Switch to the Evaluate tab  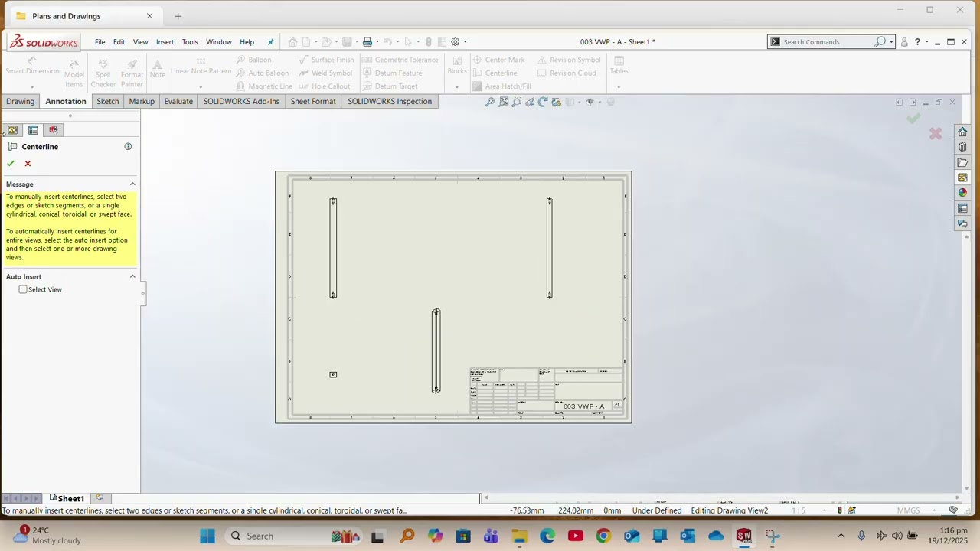click(178, 101)
